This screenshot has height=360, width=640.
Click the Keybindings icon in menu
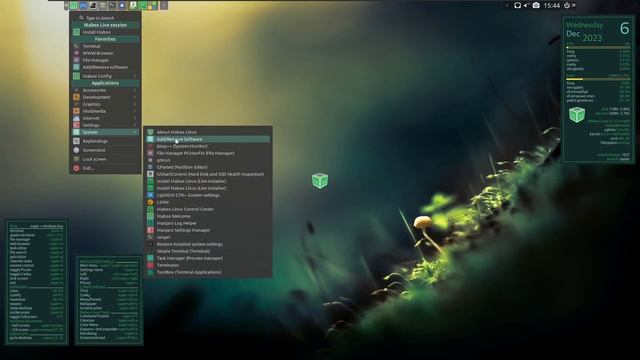[x=76, y=141]
